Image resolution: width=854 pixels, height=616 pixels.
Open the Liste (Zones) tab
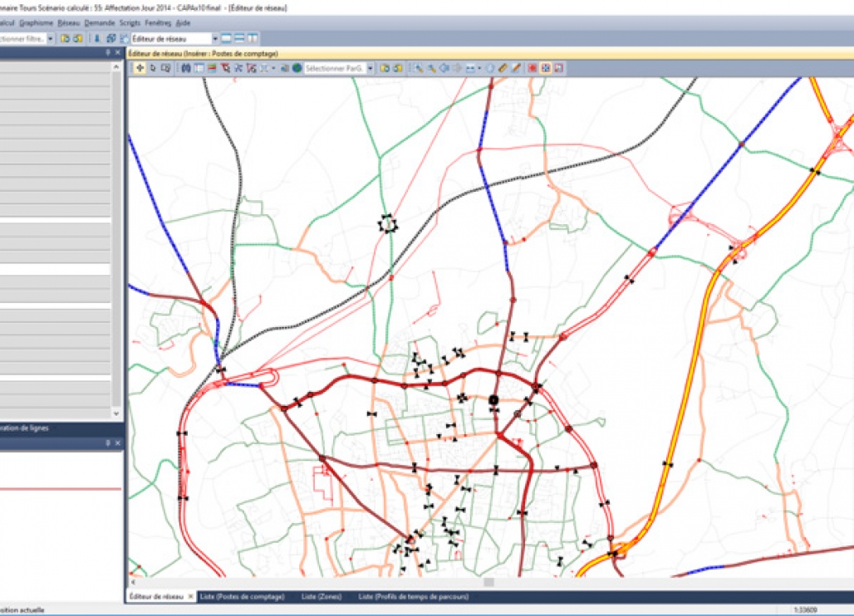pos(320,597)
